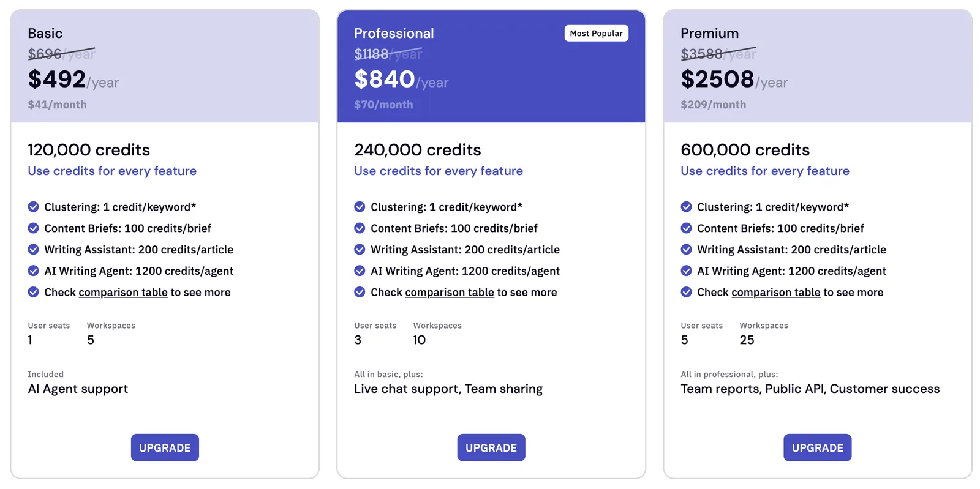Click Premium plan comparison table checkmark icon

pyautogui.click(x=687, y=293)
